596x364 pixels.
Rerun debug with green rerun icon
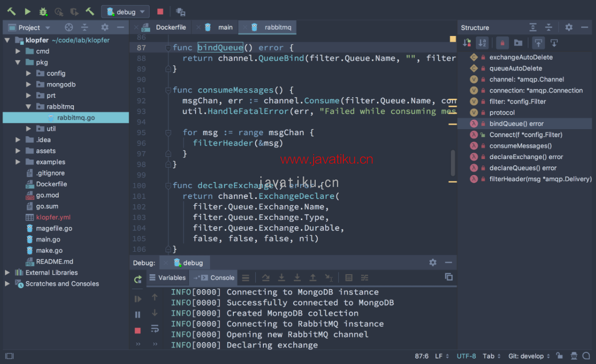138,279
